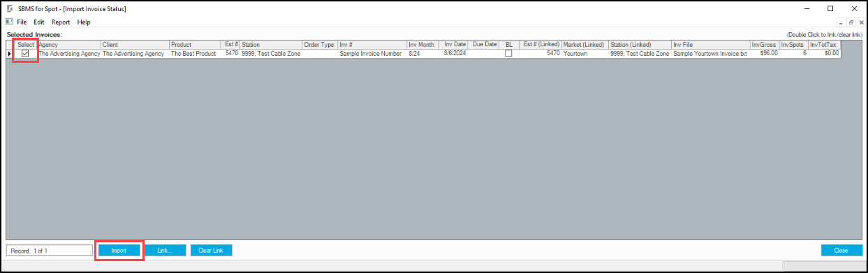
Task: Click 'The Best Product' cell
Action: 194,53
